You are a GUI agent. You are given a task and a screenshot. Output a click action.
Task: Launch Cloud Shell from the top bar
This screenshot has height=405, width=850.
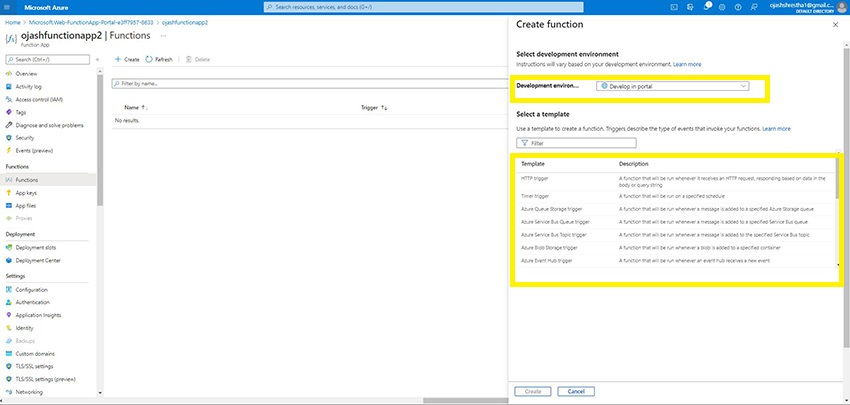674,8
